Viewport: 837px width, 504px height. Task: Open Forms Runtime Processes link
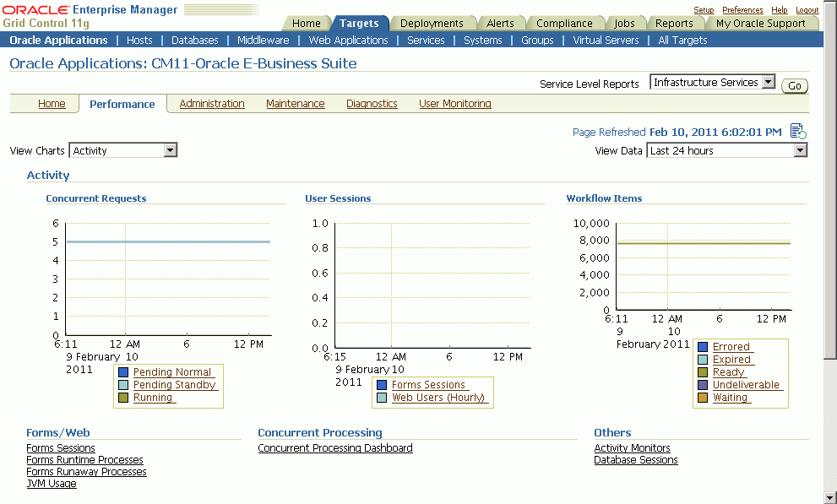pyautogui.click(x=84, y=460)
